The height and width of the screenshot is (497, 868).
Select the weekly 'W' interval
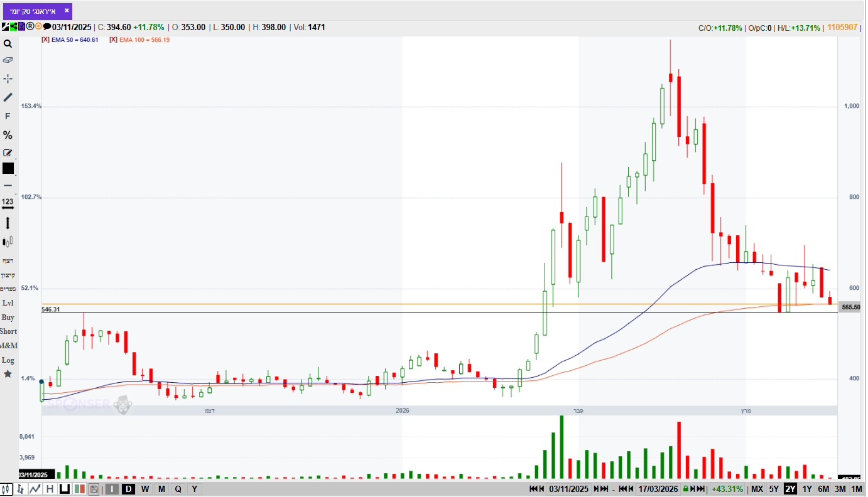pos(145,489)
